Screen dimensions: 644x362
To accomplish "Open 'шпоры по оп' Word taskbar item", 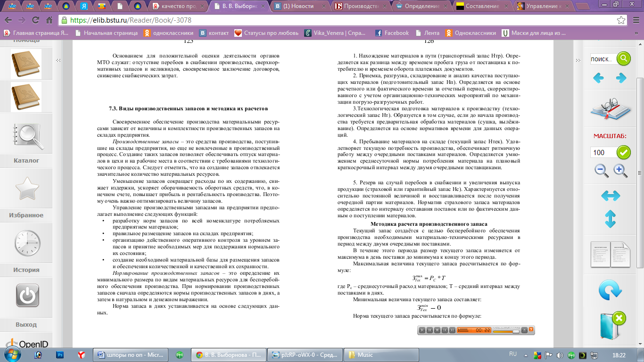I will [x=131, y=355].
